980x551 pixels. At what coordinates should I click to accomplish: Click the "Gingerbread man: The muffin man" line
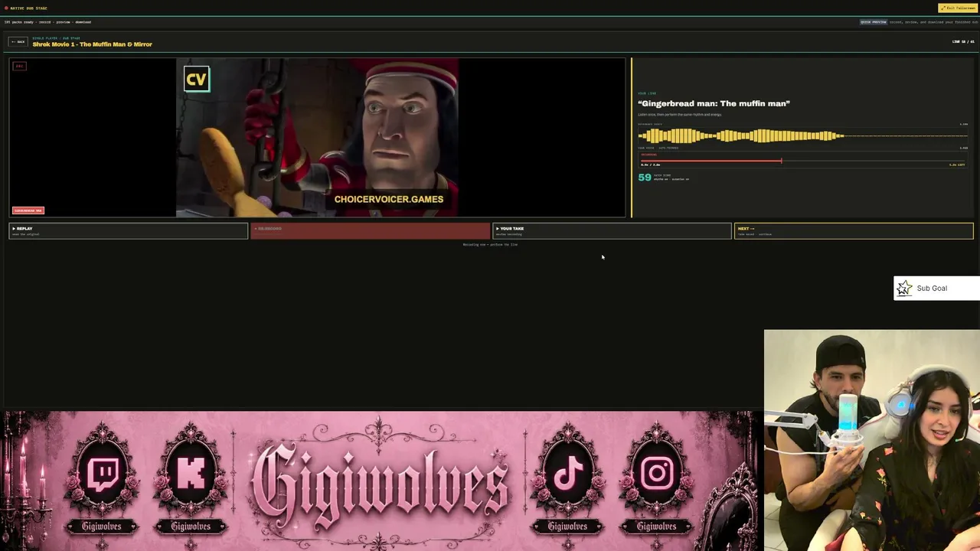click(x=714, y=103)
